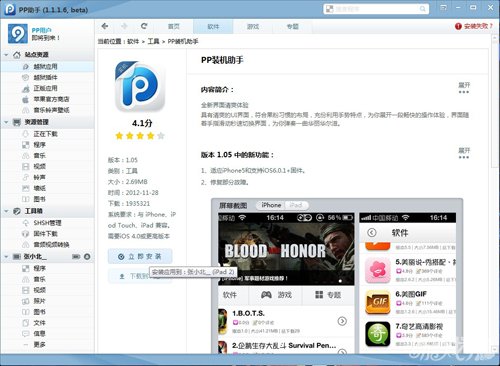Click the 信息 icon under 张小北_ device
Viewport: 500px width, 366px height.
[x=26, y=333]
